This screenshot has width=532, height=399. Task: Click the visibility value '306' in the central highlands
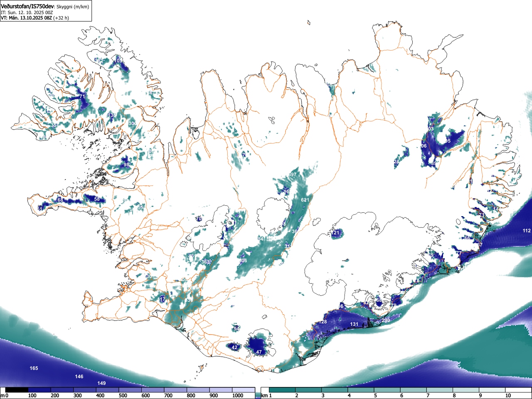pos(243,261)
